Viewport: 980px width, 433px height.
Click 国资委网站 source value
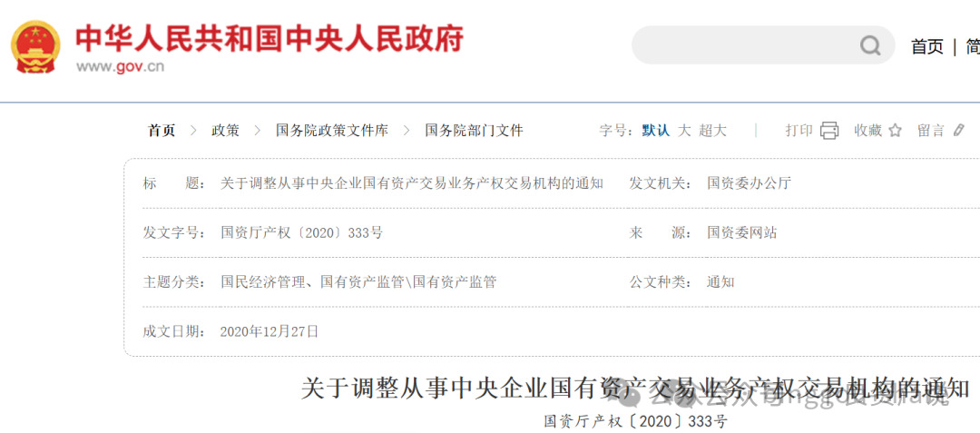point(742,233)
